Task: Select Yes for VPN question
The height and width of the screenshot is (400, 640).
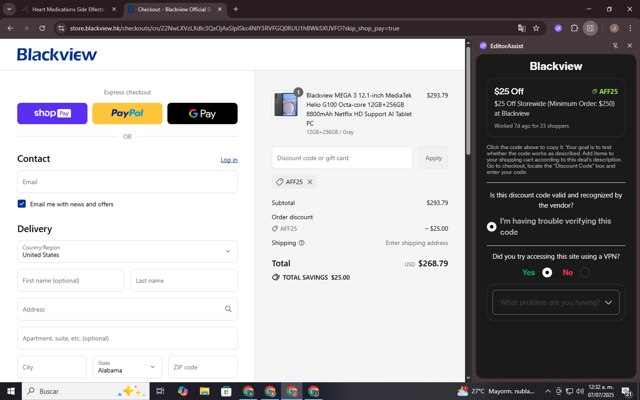Action: (547, 272)
